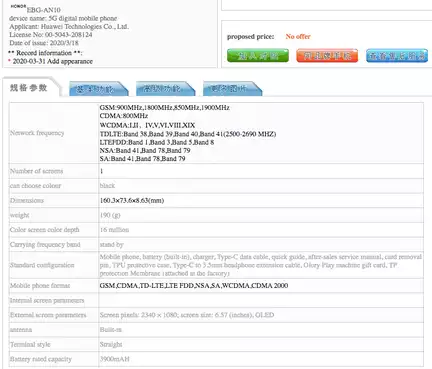Click the EBG-AN10 model name
Screen dimensions: 432x369
coord(43,10)
